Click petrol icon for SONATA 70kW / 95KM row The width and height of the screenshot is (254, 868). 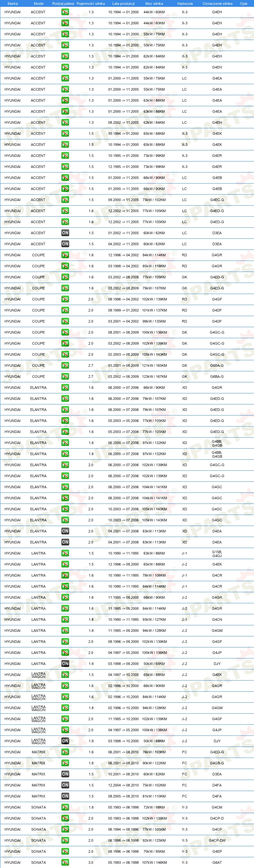(x=65, y=851)
